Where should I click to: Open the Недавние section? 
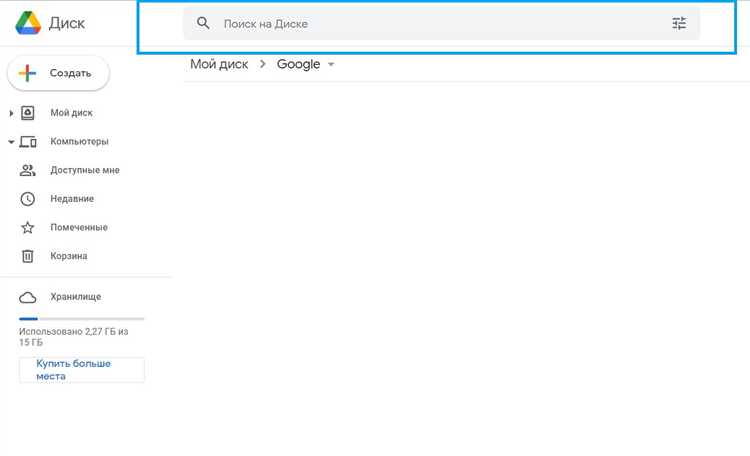click(x=72, y=199)
